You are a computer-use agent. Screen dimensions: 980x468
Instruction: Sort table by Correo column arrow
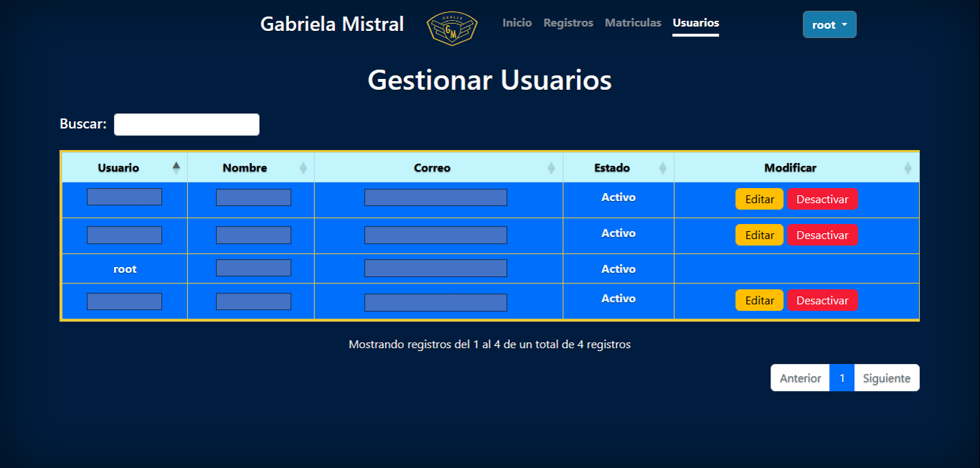point(551,168)
